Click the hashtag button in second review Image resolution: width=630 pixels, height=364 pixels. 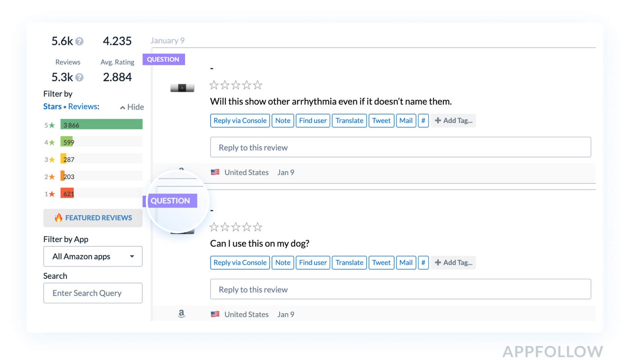click(x=423, y=262)
